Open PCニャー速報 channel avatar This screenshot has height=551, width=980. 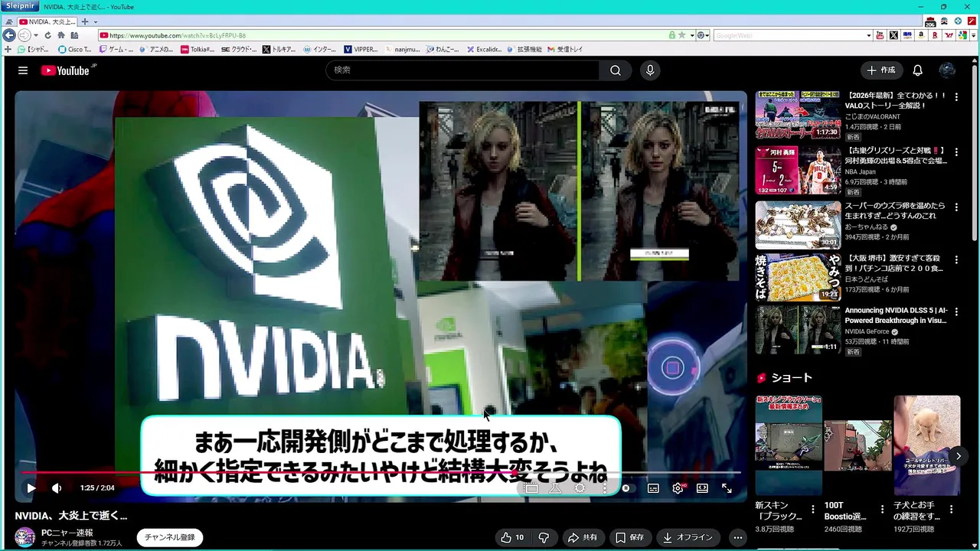coord(25,537)
